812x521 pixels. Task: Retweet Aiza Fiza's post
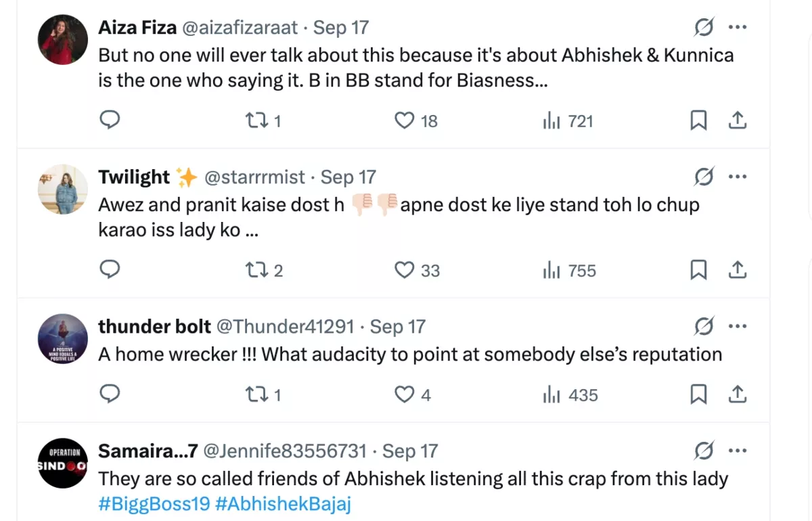point(256,120)
